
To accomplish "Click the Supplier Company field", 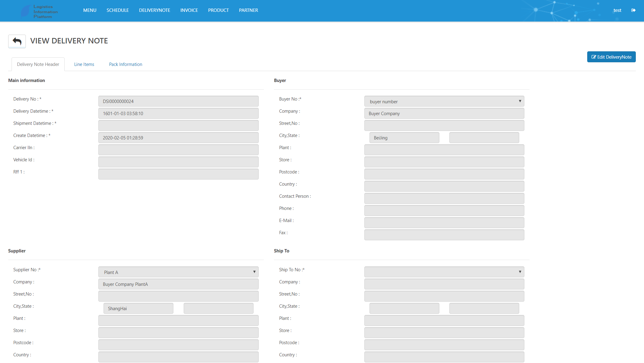I will [179, 284].
